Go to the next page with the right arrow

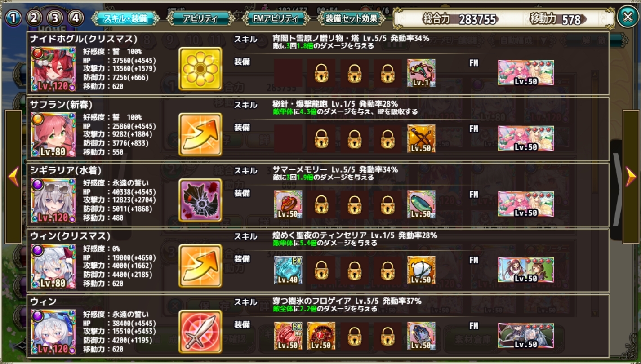(631, 177)
